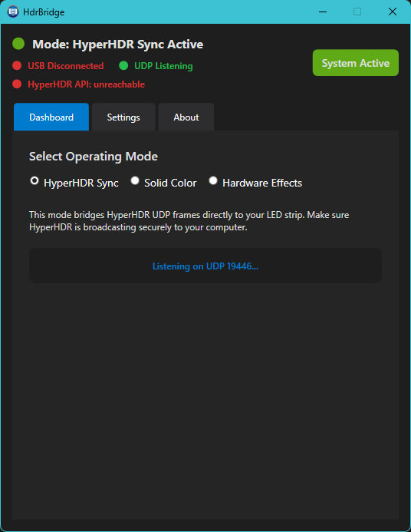Viewport: 411px width, 532px height.
Task: Close the HdrBridge window
Action: coord(393,12)
